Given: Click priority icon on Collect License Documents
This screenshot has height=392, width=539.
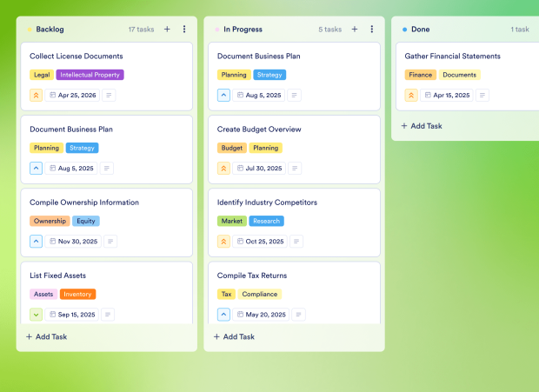Looking at the screenshot, I should click(37, 96).
